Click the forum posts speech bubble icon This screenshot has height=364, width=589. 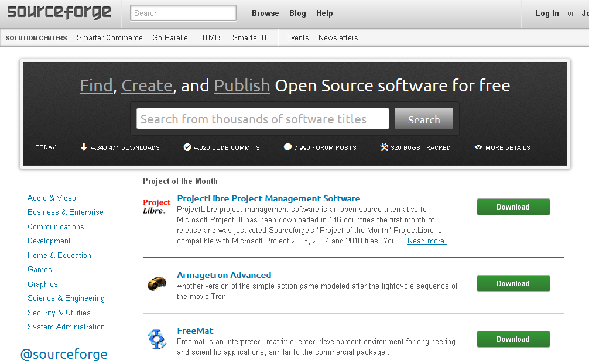287,147
